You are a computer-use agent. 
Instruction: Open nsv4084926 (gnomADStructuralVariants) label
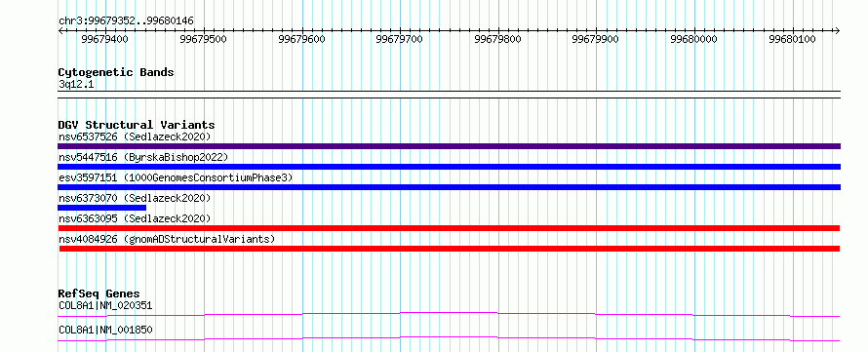click(x=167, y=239)
